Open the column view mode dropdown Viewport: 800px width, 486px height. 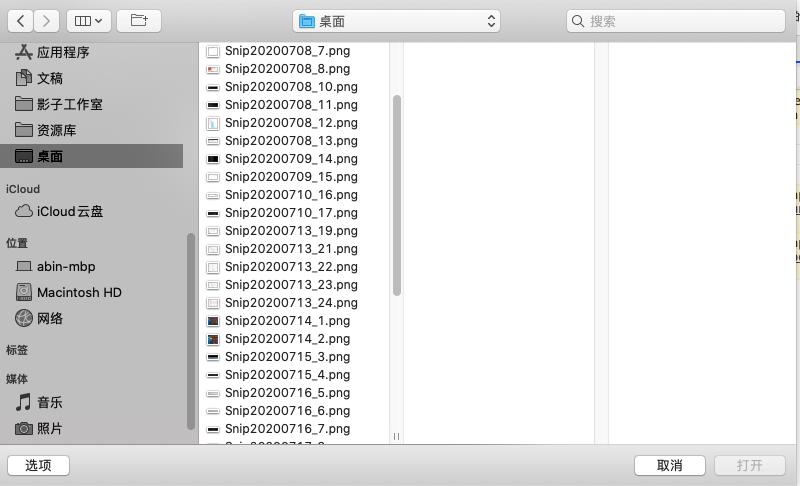click(x=89, y=21)
